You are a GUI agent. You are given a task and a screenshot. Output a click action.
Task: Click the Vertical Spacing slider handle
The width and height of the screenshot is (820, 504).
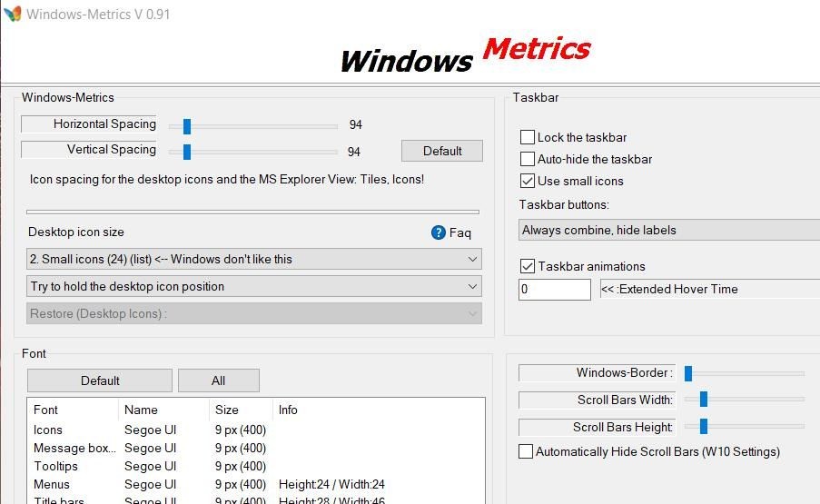pos(187,152)
